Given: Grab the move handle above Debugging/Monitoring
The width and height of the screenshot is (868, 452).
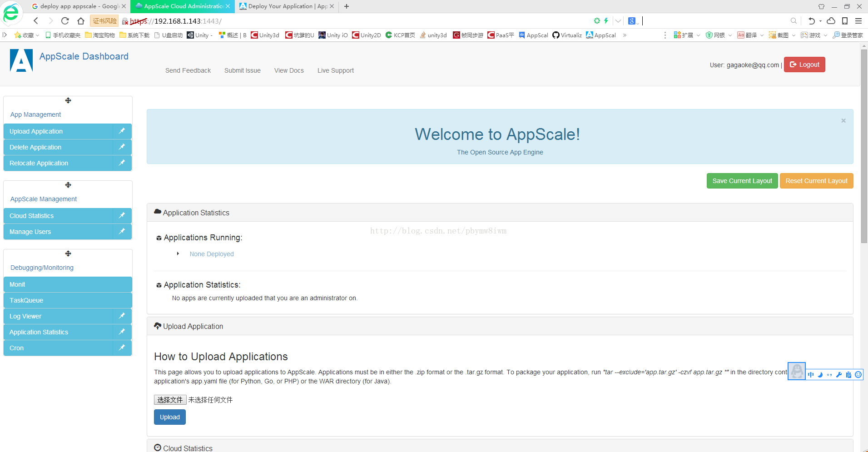Looking at the screenshot, I should pyautogui.click(x=68, y=253).
